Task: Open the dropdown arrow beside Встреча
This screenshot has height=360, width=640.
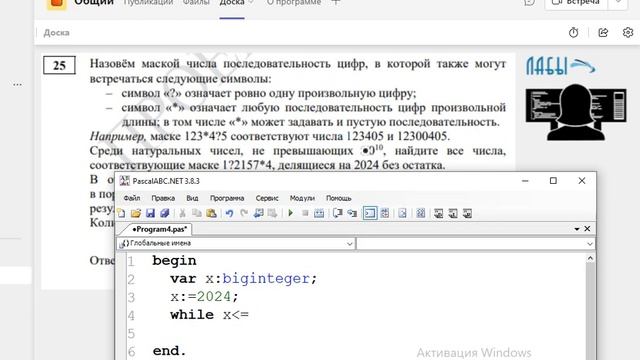Action: click(x=618, y=3)
